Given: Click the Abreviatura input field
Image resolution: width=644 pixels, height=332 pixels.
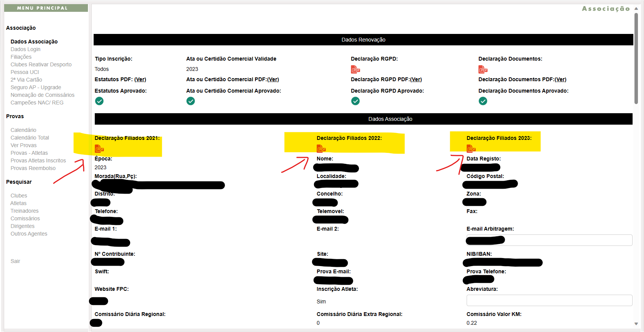Looking at the screenshot, I should point(549,300).
